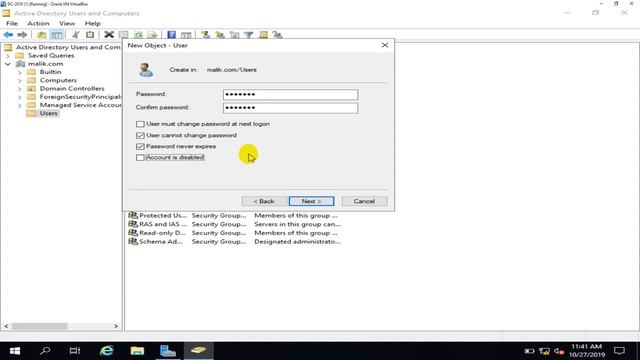Expand the Builtin container
The height and width of the screenshot is (360, 640).
coord(20,72)
